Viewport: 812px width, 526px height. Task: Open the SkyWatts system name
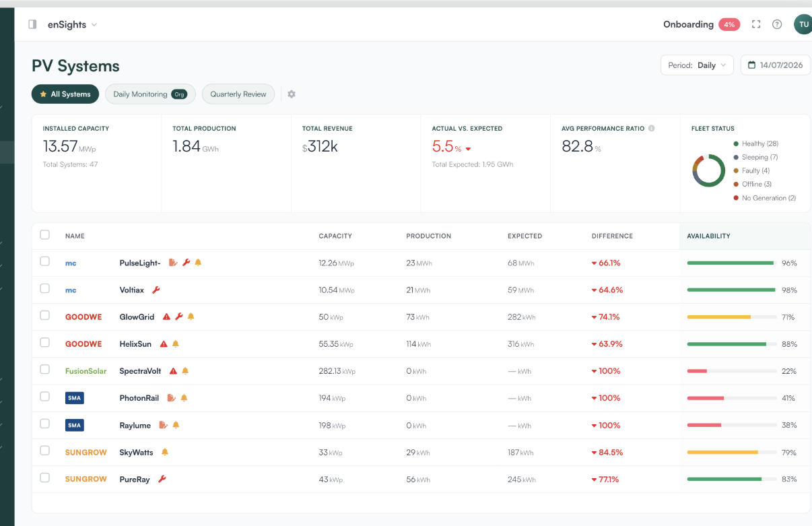[x=136, y=453]
